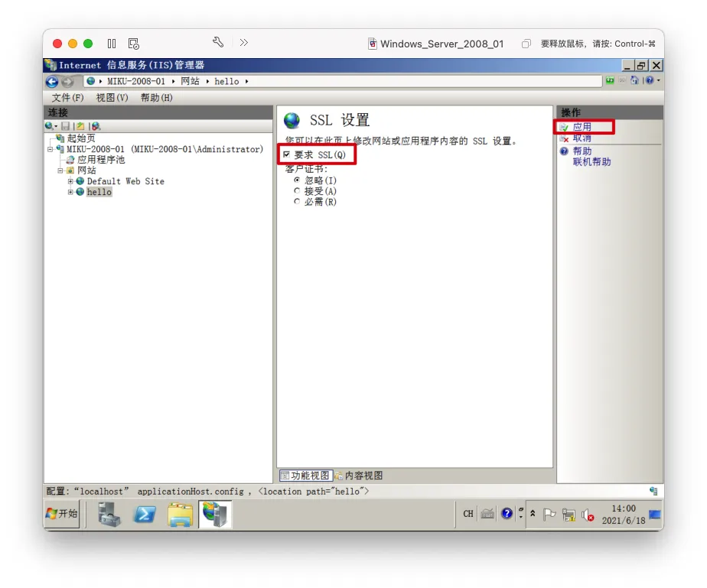Select the 接受(A) client certificate option
Image resolution: width=707 pixels, height=588 pixels.
[x=297, y=190]
